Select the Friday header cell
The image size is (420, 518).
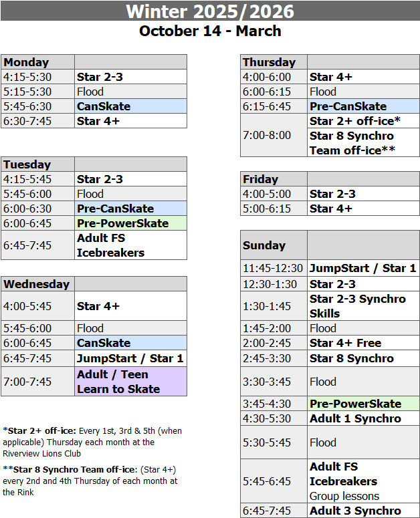click(274, 179)
